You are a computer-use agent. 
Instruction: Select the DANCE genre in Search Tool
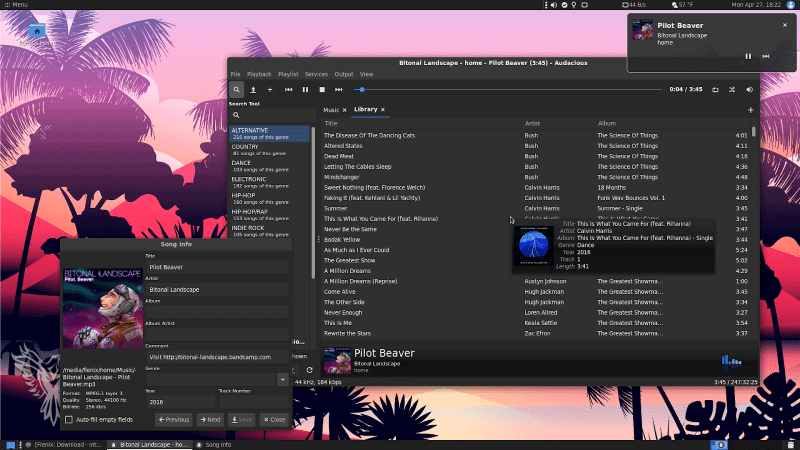(x=269, y=166)
